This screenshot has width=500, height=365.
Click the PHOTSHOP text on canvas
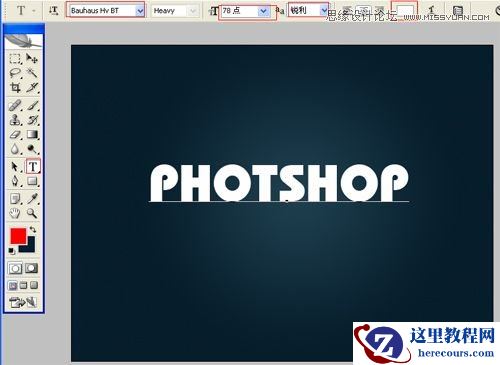coord(279,183)
